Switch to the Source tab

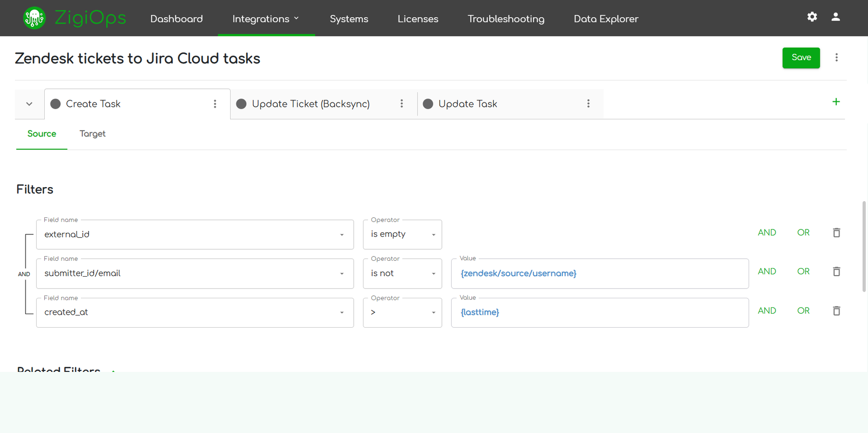tap(42, 134)
